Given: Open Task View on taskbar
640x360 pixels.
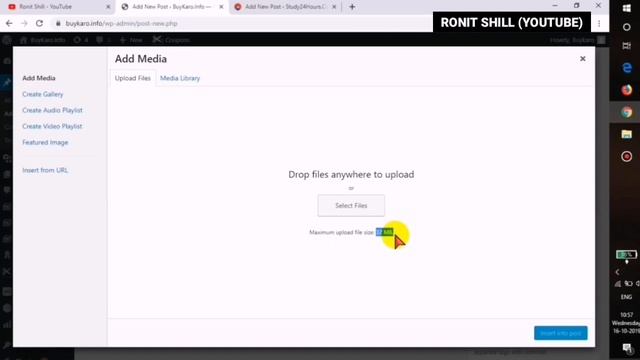Looking at the screenshot, I should coord(627,46).
